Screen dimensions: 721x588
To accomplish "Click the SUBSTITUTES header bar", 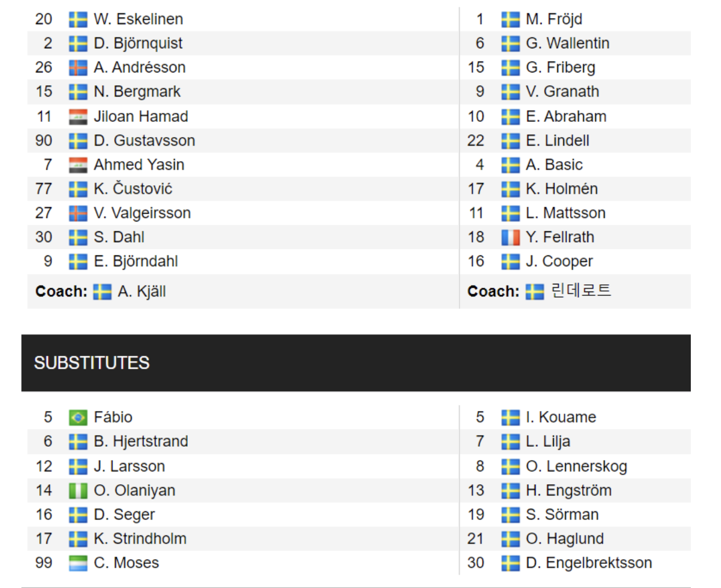I will [x=356, y=363].
